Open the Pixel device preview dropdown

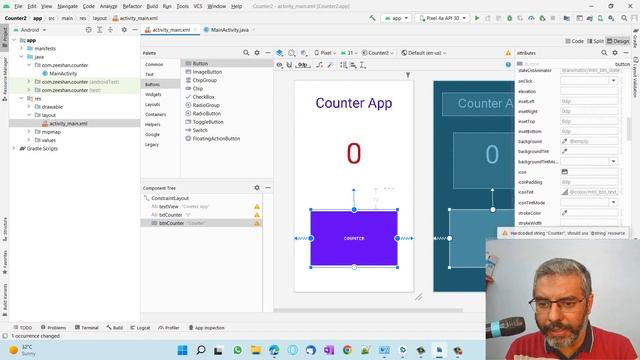[325, 53]
